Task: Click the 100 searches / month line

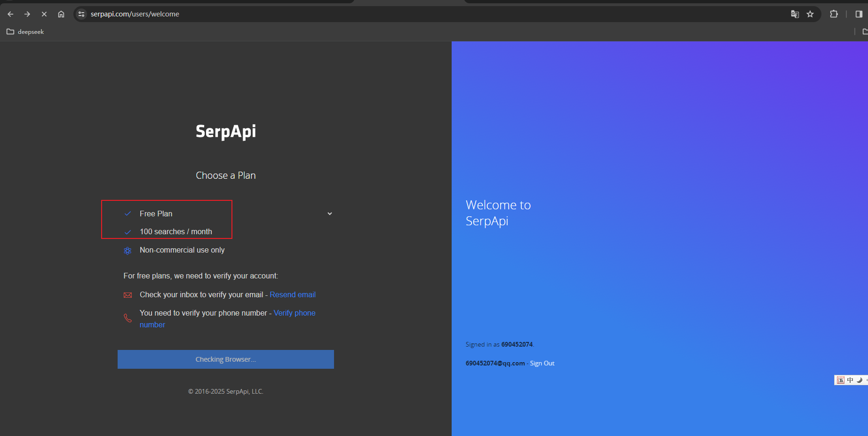Action: pyautogui.click(x=176, y=231)
